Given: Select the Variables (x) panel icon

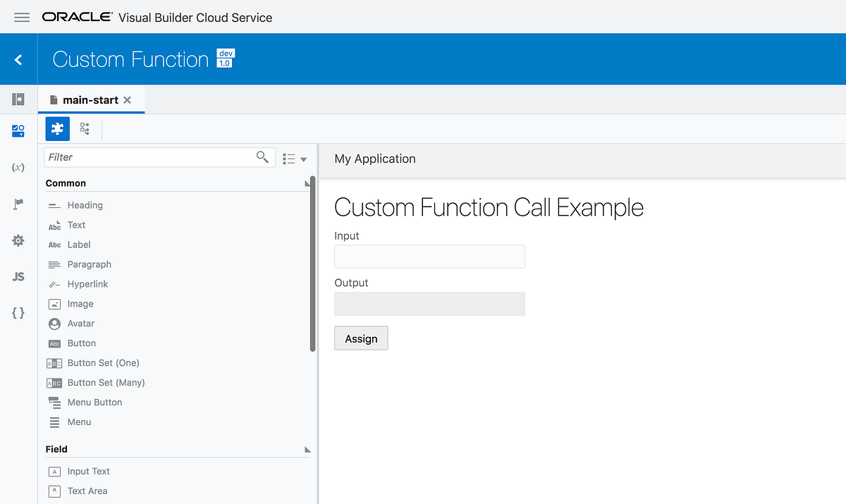Looking at the screenshot, I should tap(18, 167).
